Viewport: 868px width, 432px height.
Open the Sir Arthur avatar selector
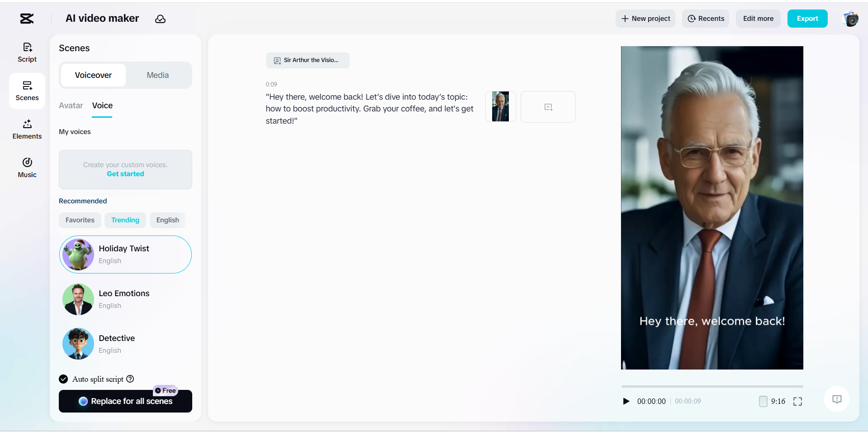click(x=307, y=60)
